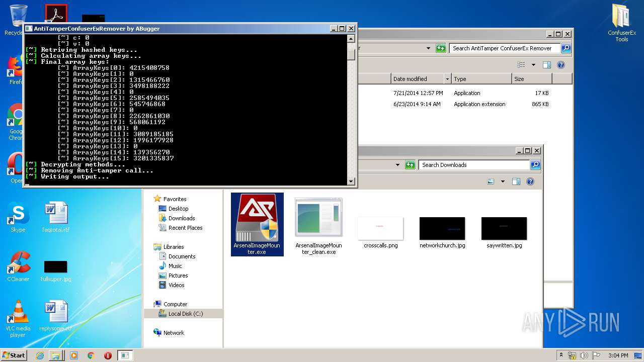This screenshot has width=644, height=362.
Task: Click the clock showing 3:04 PM
Action: click(618, 355)
